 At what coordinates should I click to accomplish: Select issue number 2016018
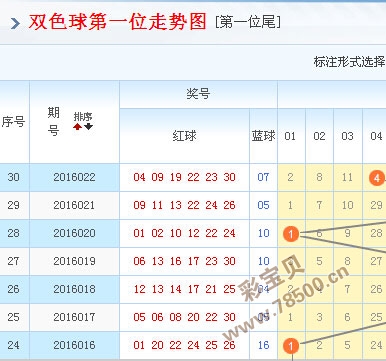pos(74,289)
